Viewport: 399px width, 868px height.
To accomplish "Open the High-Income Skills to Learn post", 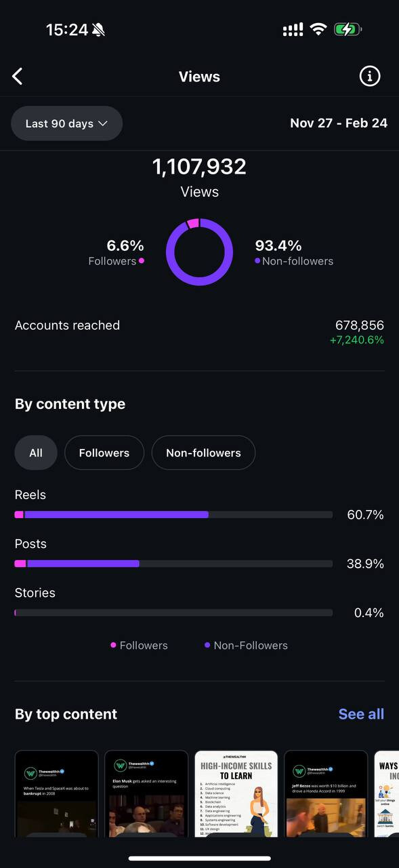I will tap(236, 793).
